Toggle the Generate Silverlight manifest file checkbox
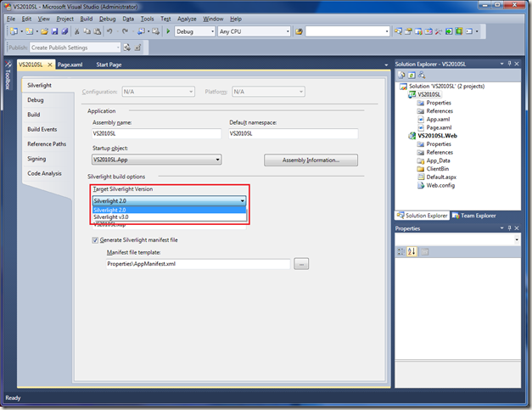The height and width of the screenshot is (410, 532). tap(95, 240)
